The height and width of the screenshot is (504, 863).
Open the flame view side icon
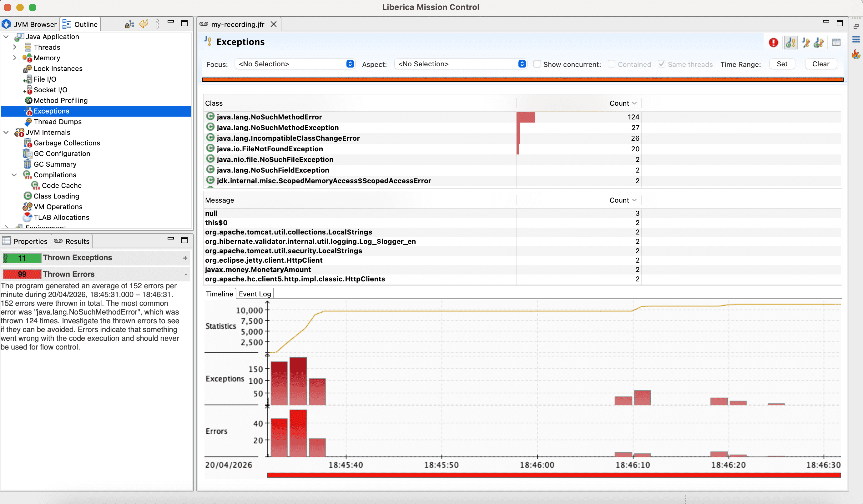pyautogui.click(x=856, y=54)
